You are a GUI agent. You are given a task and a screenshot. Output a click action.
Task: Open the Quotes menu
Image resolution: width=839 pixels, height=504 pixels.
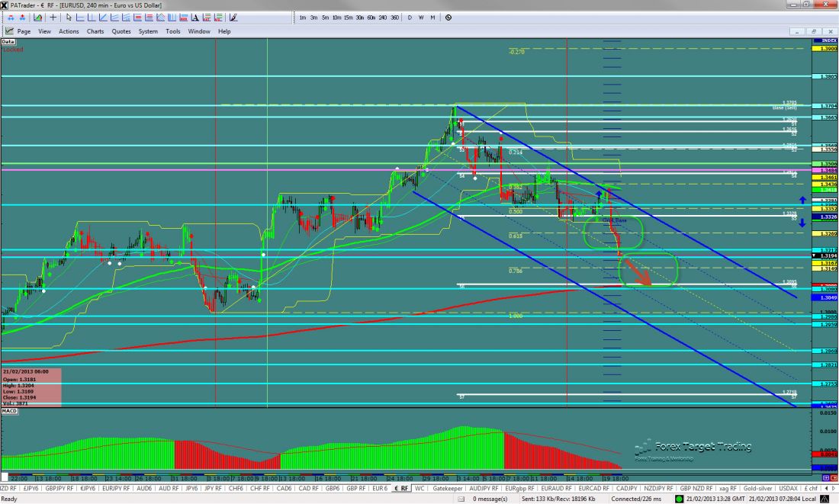[x=121, y=31]
